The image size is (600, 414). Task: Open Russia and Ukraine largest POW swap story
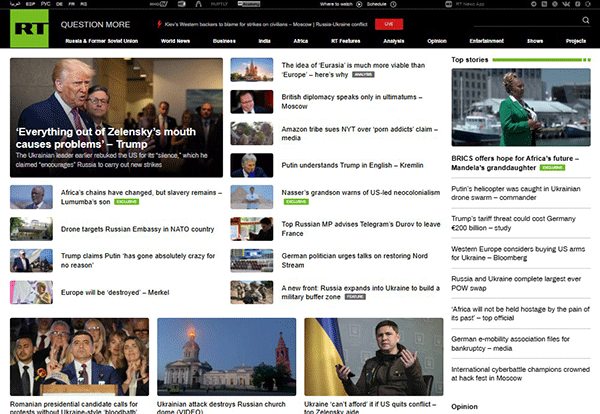[x=516, y=283]
